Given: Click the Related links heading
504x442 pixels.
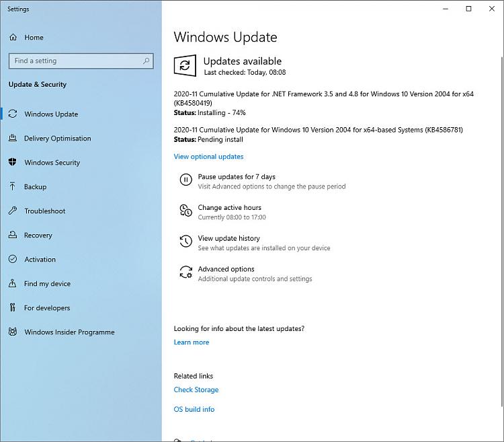Looking at the screenshot, I should pyautogui.click(x=193, y=375).
